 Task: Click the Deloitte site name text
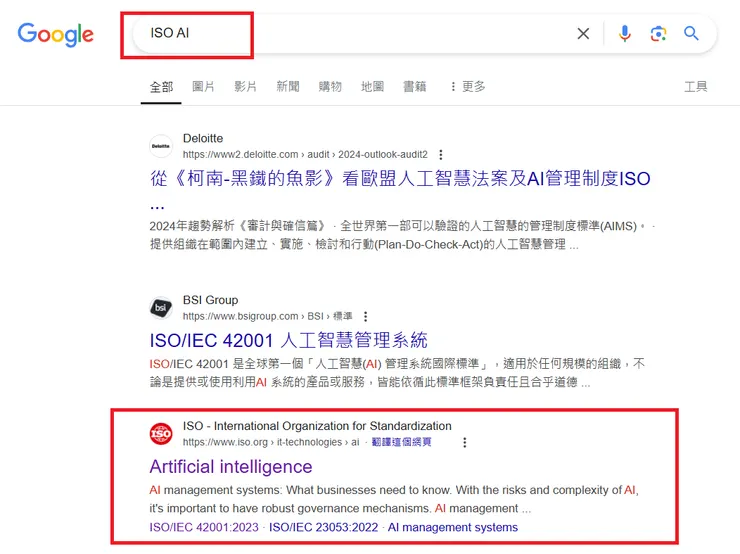click(x=203, y=138)
